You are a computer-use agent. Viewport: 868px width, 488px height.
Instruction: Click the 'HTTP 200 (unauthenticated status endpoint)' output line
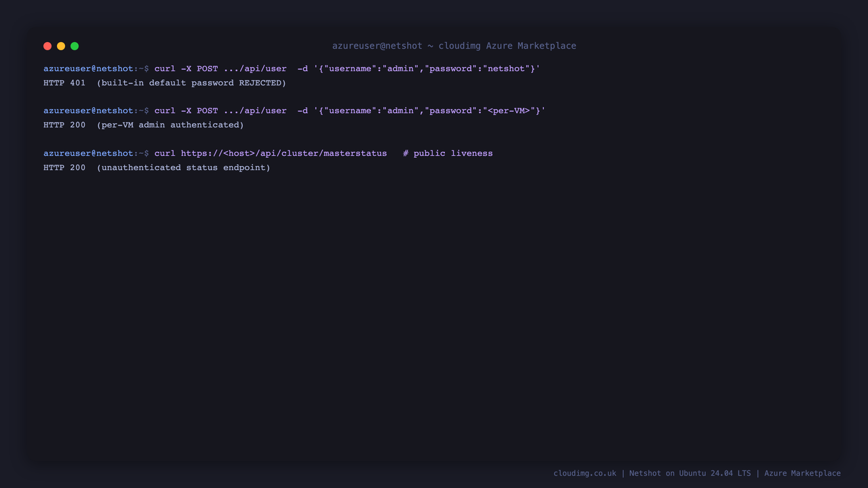(157, 167)
